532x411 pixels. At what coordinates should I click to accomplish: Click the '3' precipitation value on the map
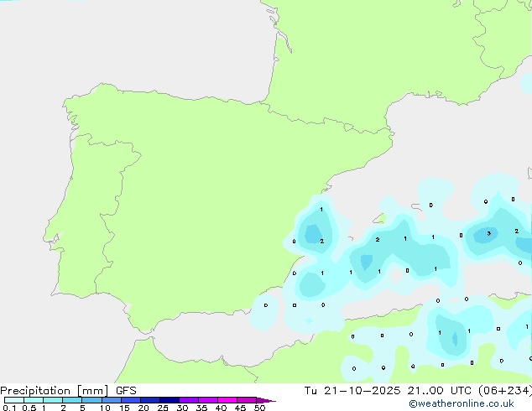coord(489,233)
